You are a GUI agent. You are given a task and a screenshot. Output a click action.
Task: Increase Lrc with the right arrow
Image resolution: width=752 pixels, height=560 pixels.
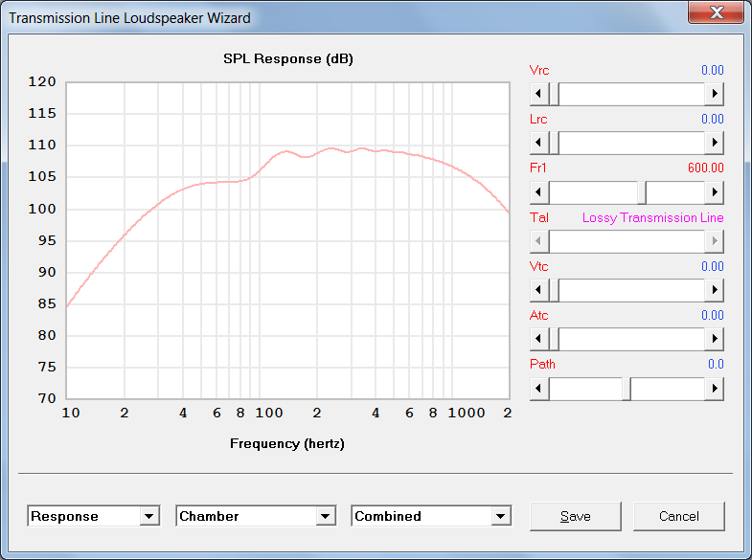[714, 143]
